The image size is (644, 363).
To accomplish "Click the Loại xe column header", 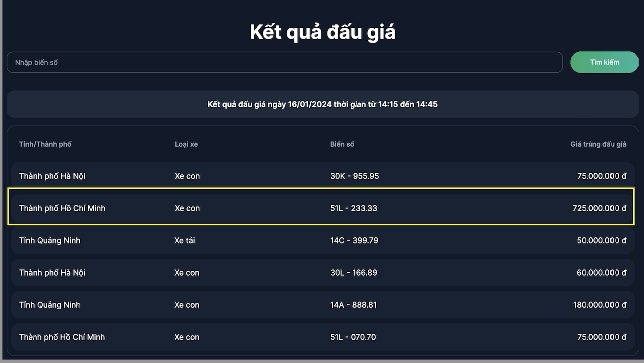I will pyautogui.click(x=186, y=144).
